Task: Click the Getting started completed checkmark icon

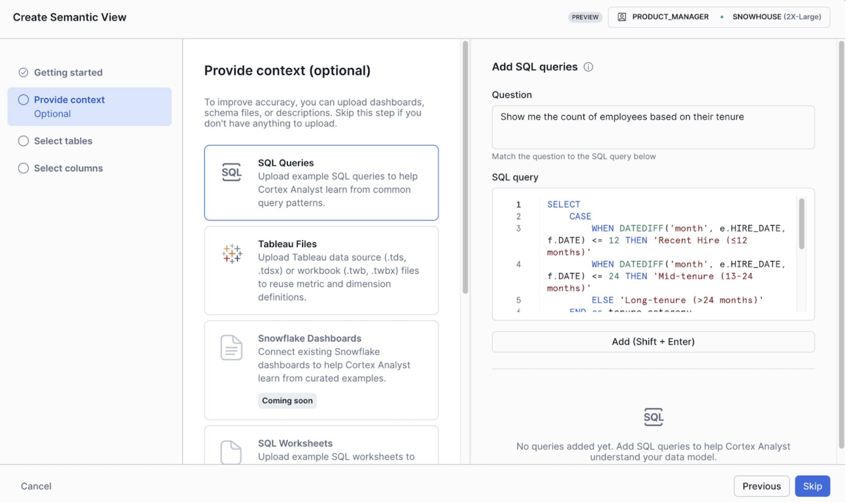Action: coord(23,73)
